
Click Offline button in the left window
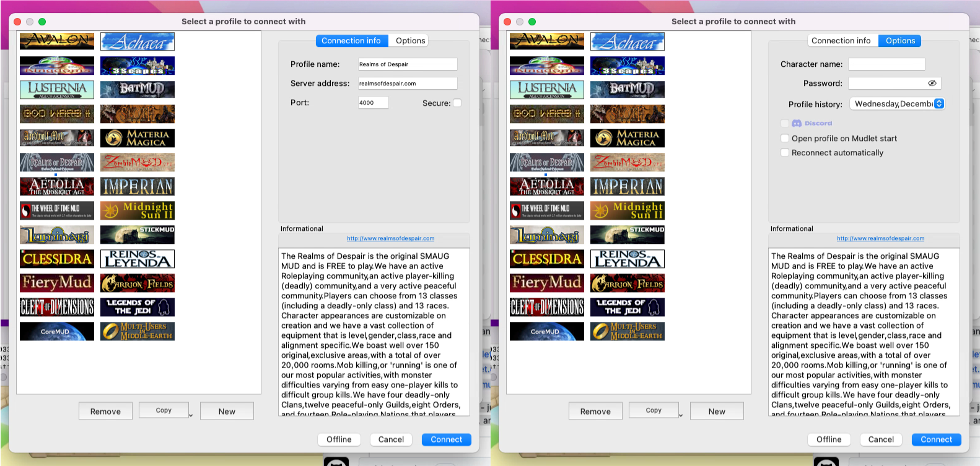tap(339, 439)
